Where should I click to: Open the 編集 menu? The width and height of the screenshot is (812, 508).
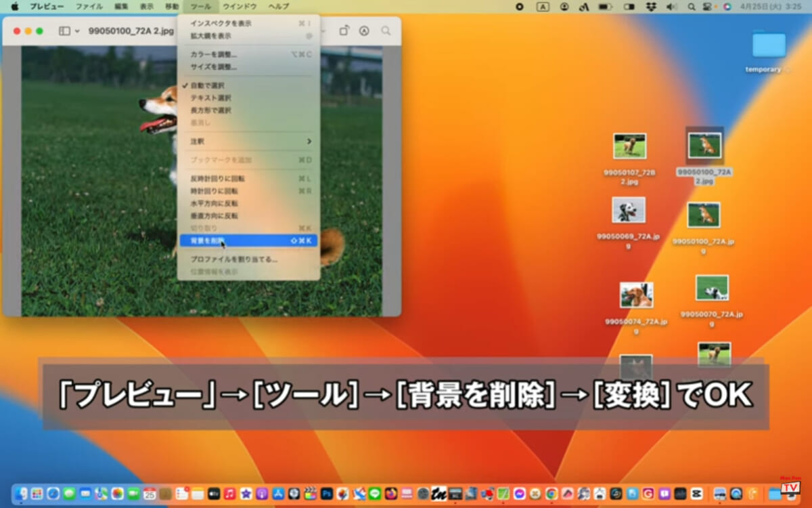(121, 6)
